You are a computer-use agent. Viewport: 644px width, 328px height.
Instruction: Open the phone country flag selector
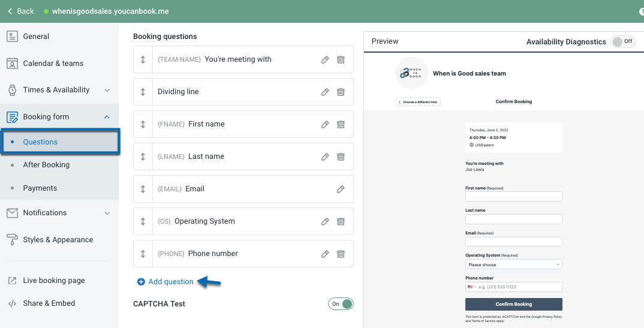pyautogui.click(x=471, y=287)
